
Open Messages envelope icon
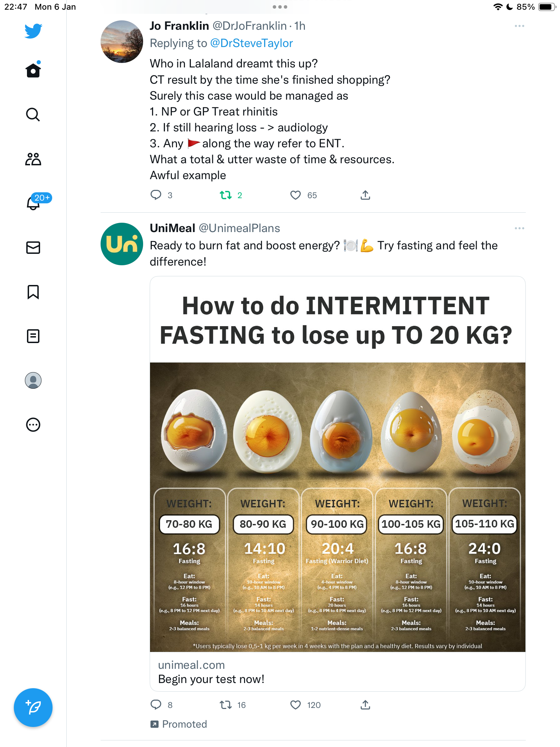click(33, 248)
